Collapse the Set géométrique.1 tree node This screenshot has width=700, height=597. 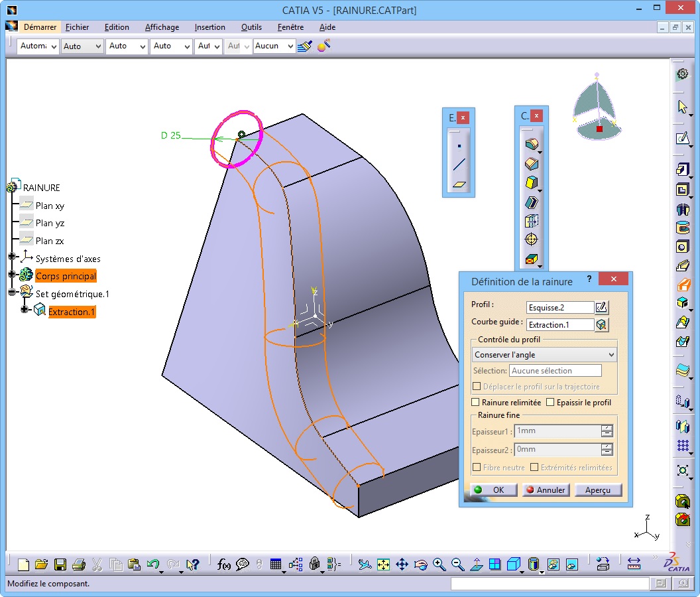point(12,293)
